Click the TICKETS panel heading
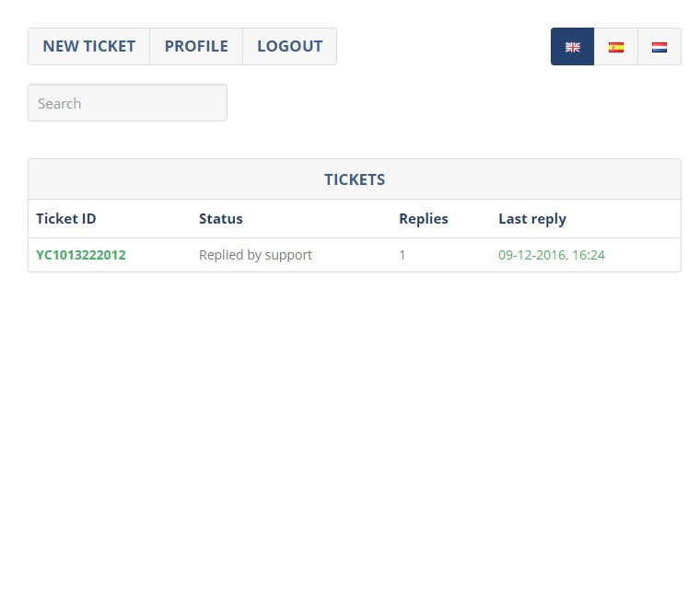Image resolution: width=700 pixels, height=589 pixels. click(355, 179)
